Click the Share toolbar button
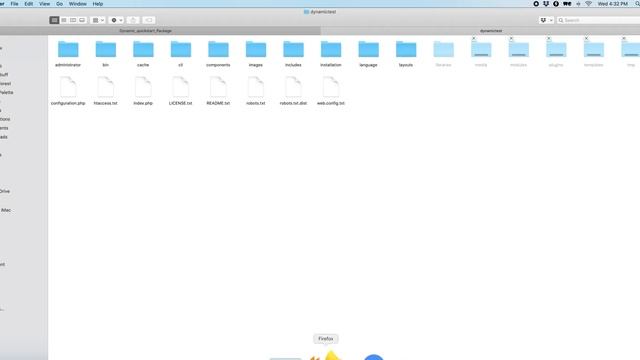Screen dimensions: 640x360 (x=133, y=20)
